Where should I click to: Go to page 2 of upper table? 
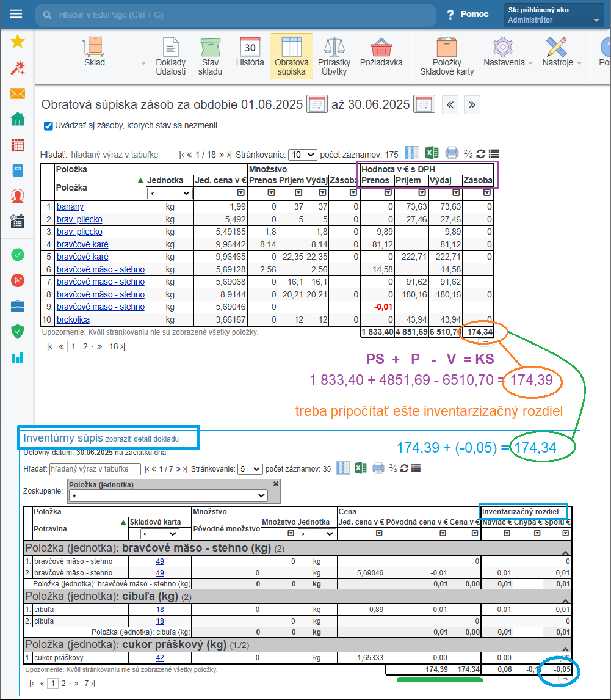(85, 347)
